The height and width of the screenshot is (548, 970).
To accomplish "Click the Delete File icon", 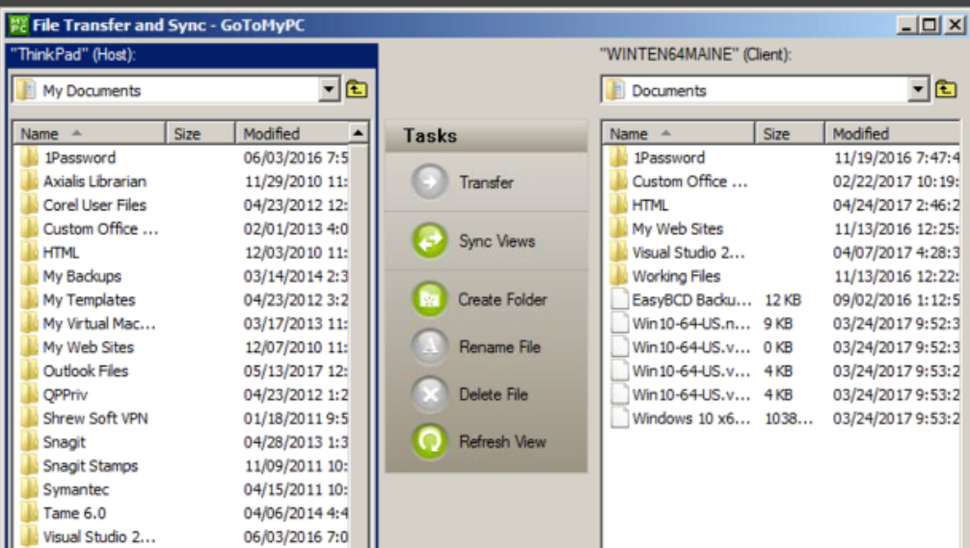I will click(x=430, y=394).
